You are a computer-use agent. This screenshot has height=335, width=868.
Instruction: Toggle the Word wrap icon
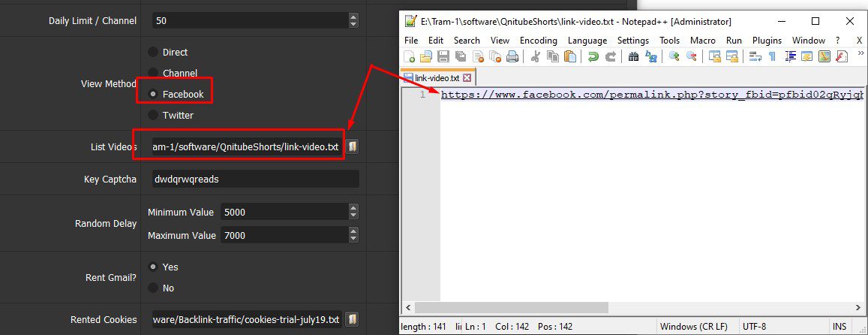pos(755,56)
